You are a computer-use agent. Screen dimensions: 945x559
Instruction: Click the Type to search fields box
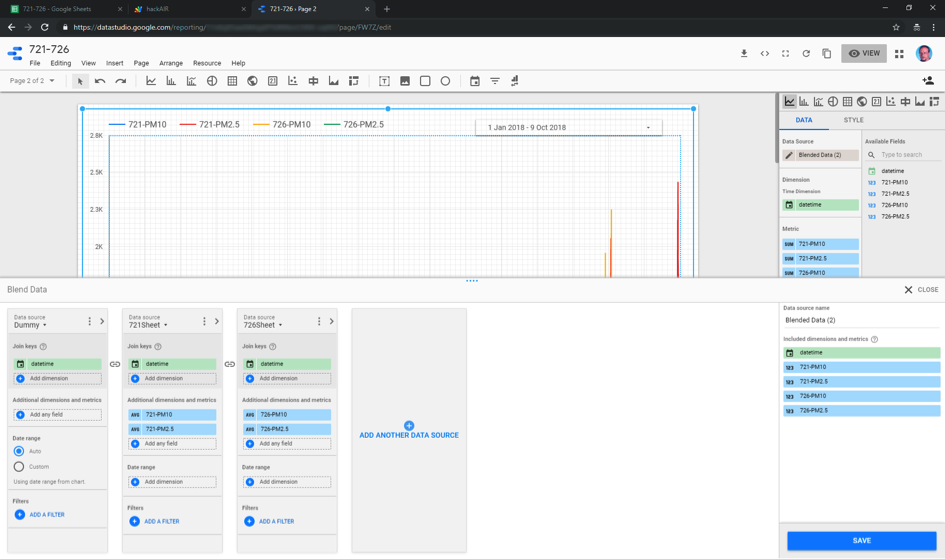pyautogui.click(x=902, y=155)
